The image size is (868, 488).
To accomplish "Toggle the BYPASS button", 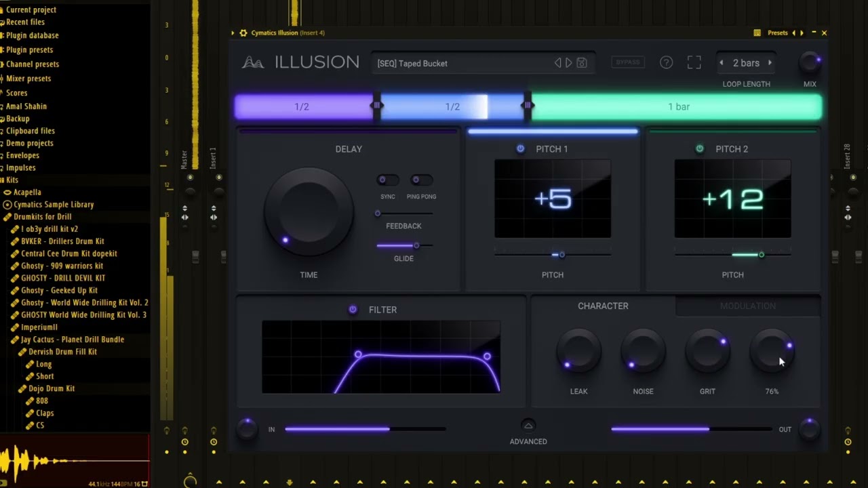I will [627, 62].
